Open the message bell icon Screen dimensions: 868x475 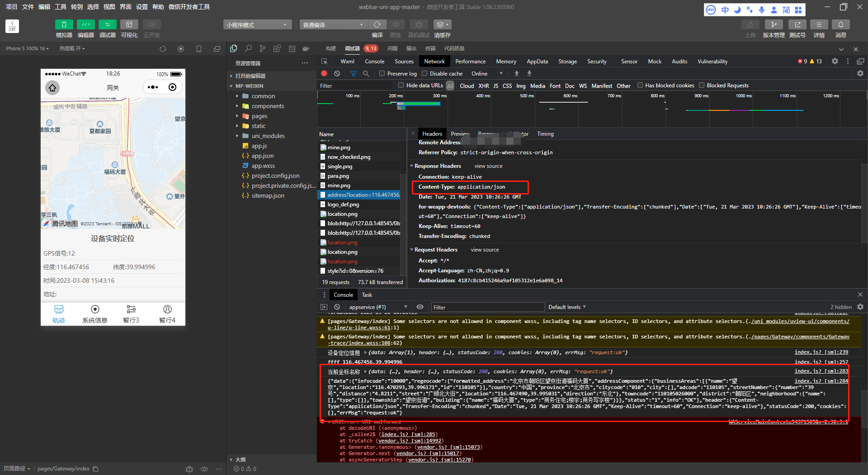click(840, 24)
